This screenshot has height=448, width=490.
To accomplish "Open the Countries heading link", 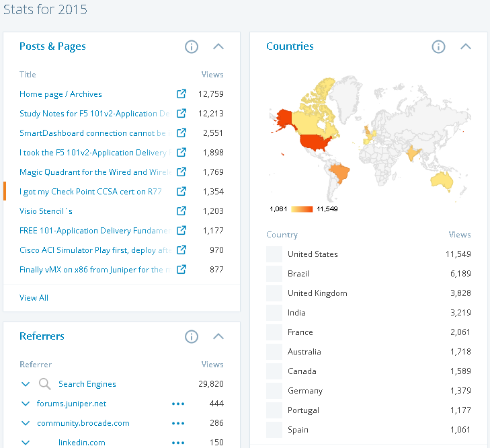I will coord(290,46).
